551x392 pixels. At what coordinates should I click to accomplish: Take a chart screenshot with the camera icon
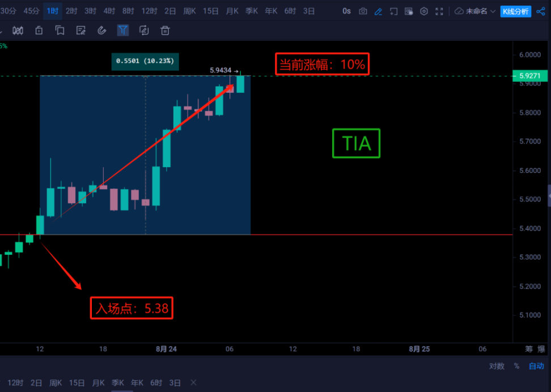tap(363, 11)
